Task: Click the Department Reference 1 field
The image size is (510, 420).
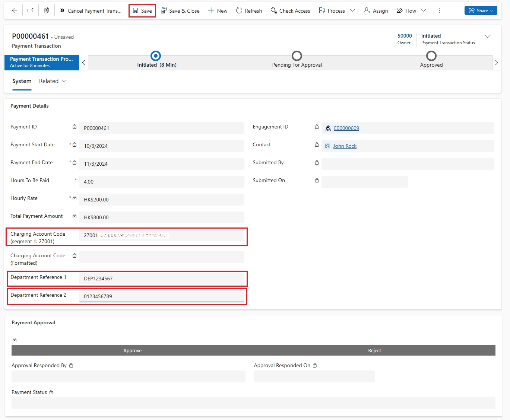Action: [161, 279]
